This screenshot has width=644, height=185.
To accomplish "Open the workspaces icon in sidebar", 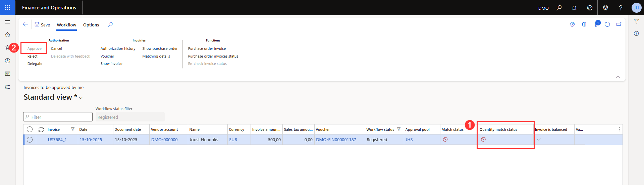I will point(7,74).
